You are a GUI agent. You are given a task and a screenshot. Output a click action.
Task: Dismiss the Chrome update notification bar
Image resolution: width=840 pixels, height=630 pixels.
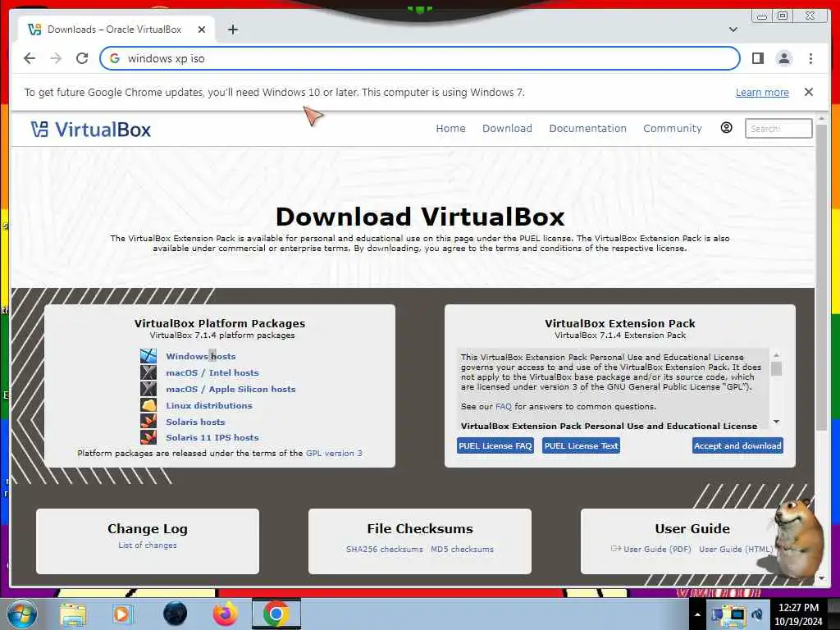tap(808, 92)
